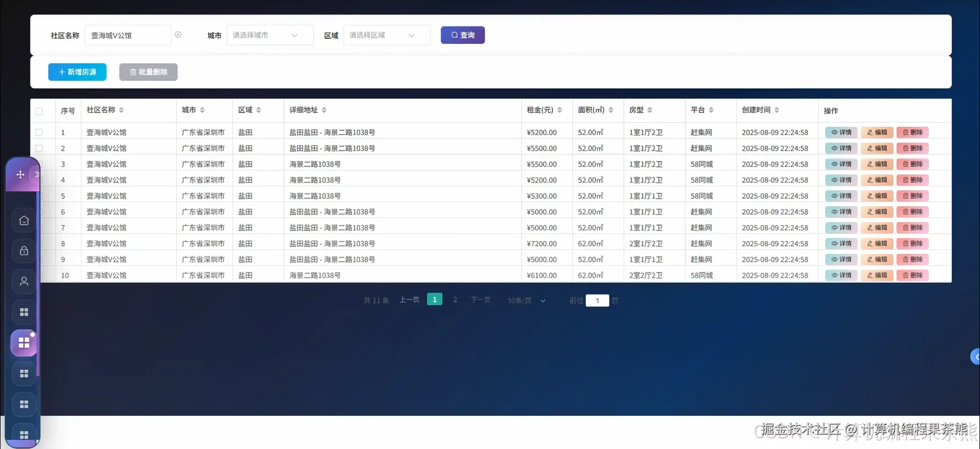Click 房型 cell 2室1厅2卫 in row 8
The height and width of the screenshot is (449, 980).
pos(646,244)
